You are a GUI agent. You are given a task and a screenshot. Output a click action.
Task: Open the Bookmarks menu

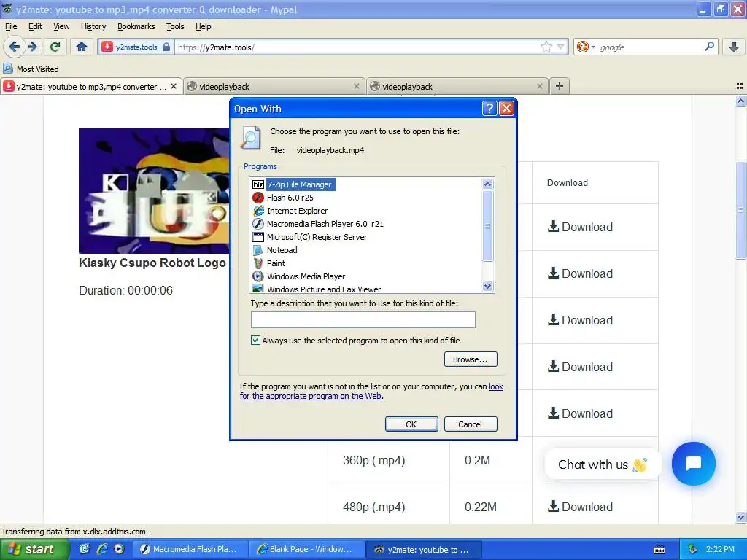pyautogui.click(x=136, y=26)
